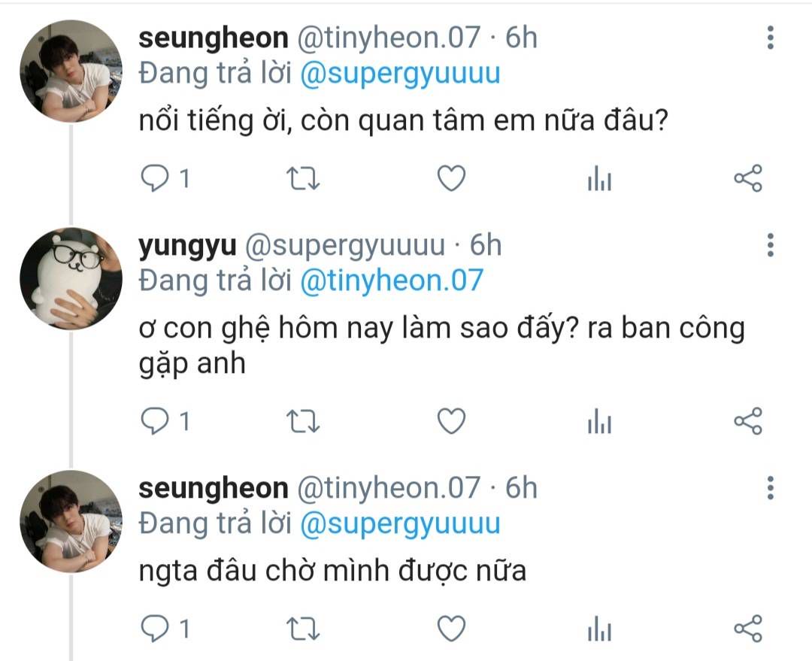This screenshot has width=812, height=661.
Task: Retweet the first seungheon tweet
Action: tap(304, 178)
